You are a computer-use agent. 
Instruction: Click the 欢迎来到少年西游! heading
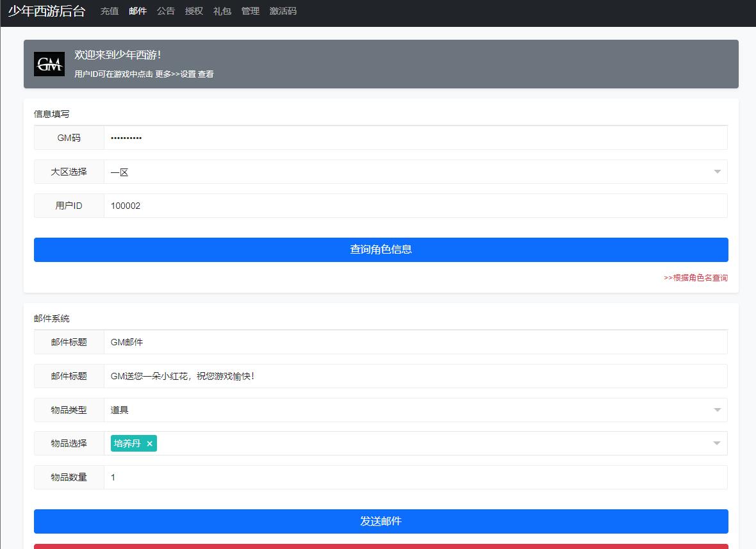pyautogui.click(x=118, y=55)
